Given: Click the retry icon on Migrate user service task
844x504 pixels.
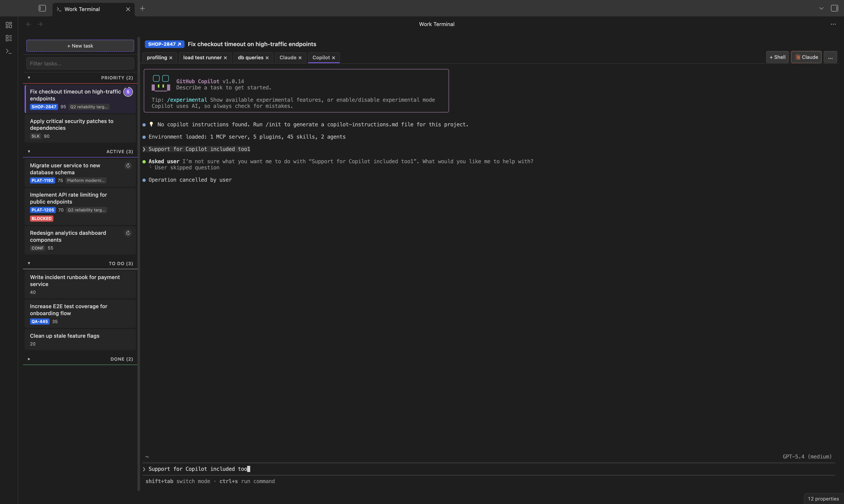Looking at the screenshot, I should point(128,165).
